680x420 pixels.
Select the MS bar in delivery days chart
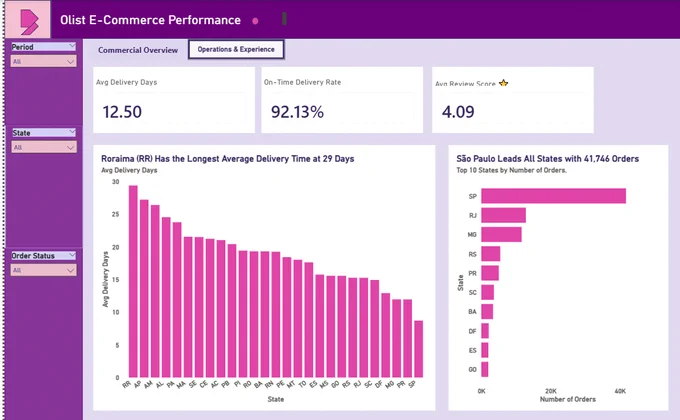[331, 327]
